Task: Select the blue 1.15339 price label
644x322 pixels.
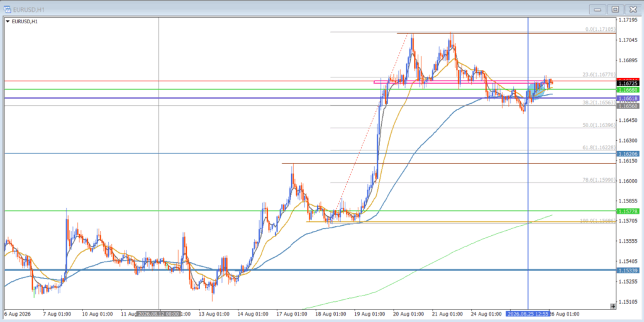Action: [x=628, y=270]
